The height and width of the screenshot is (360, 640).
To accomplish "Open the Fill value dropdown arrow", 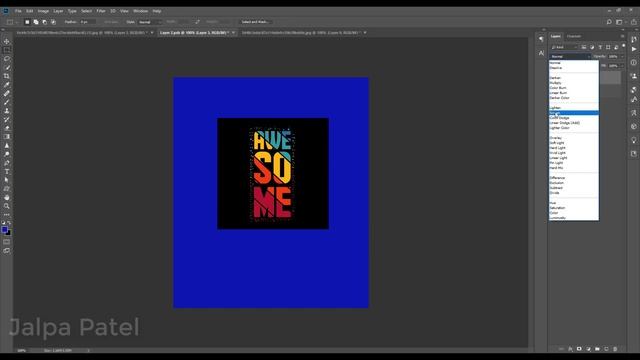I will 622,66.
